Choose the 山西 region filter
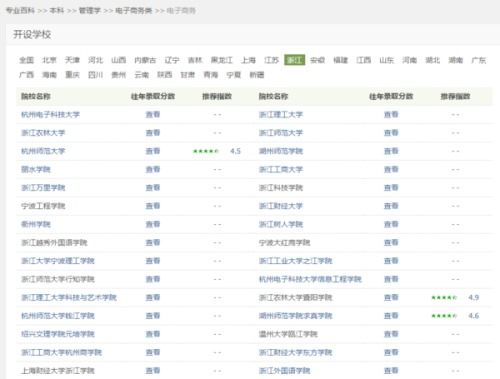Image resolution: width=500 pixels, height=379 pixels. coord(118,60)
